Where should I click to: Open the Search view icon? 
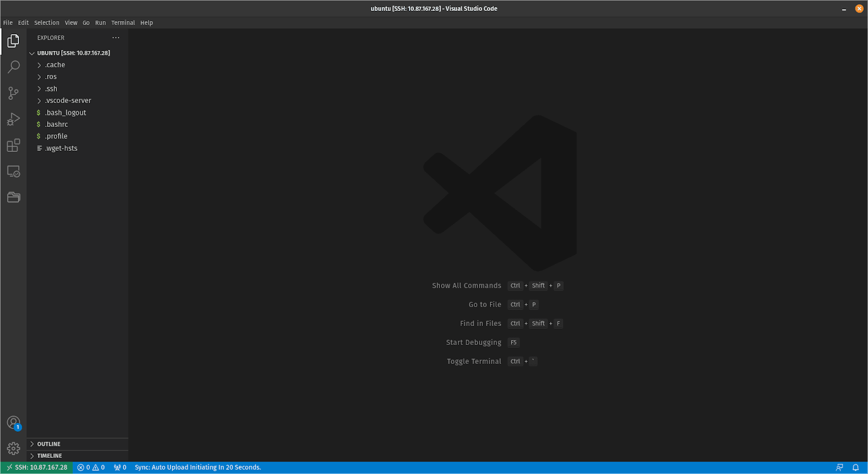(x=14, y=67)
